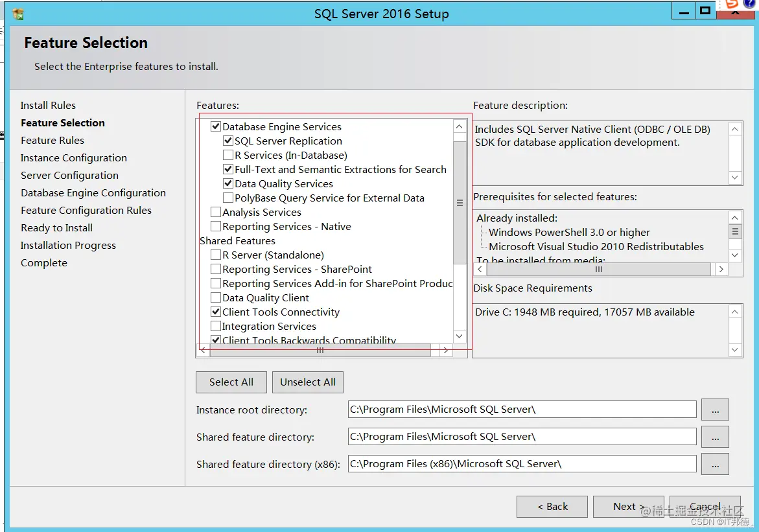Enable Reporting Services - SharePoint checkbox

click(216, 269)
